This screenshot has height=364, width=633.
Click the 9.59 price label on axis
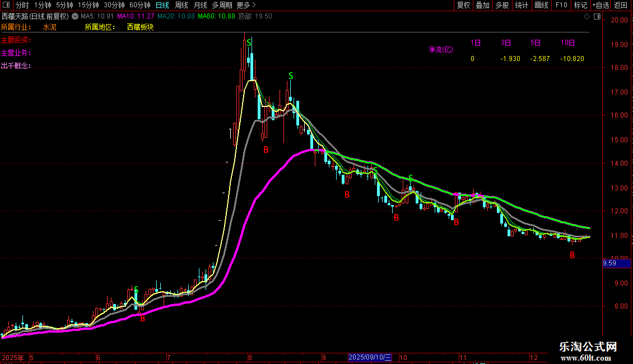point(609,263)
